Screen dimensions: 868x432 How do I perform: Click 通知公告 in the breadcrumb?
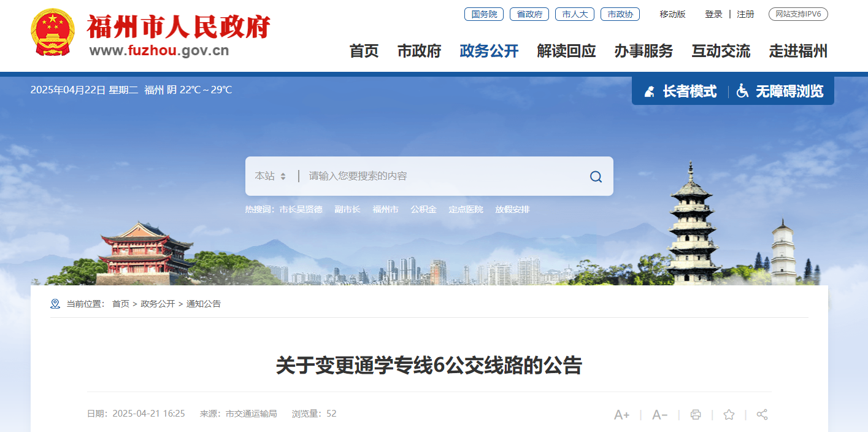[204, 304]
